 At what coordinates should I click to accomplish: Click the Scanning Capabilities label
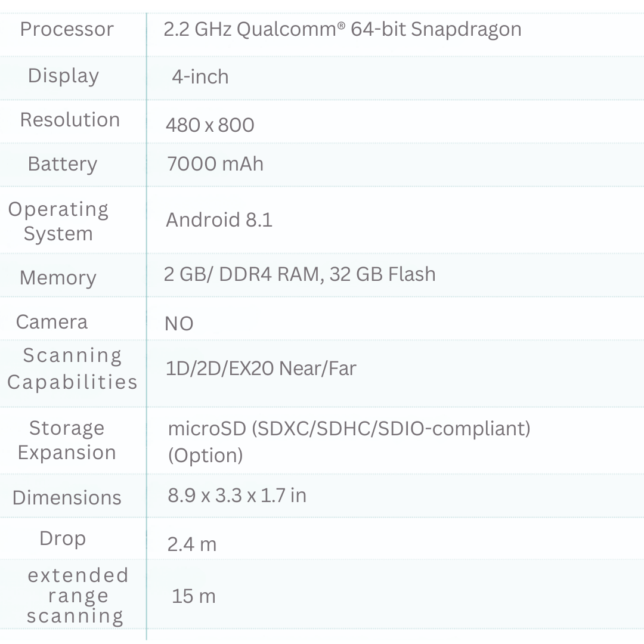tap(72, 369)
